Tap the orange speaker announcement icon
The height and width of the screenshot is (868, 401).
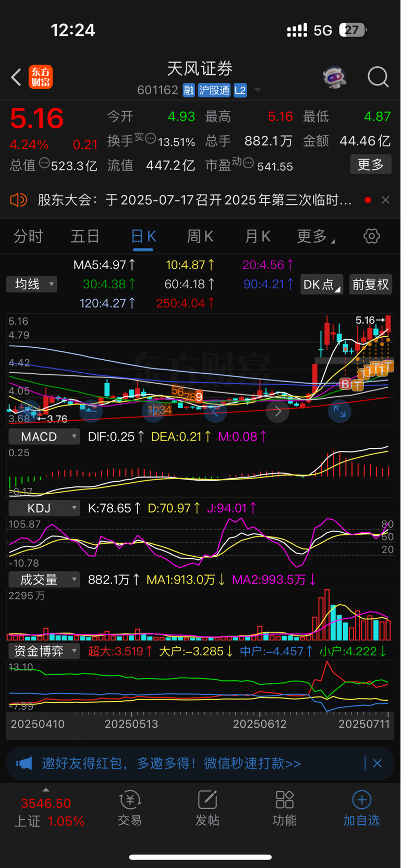pos(18,200)
